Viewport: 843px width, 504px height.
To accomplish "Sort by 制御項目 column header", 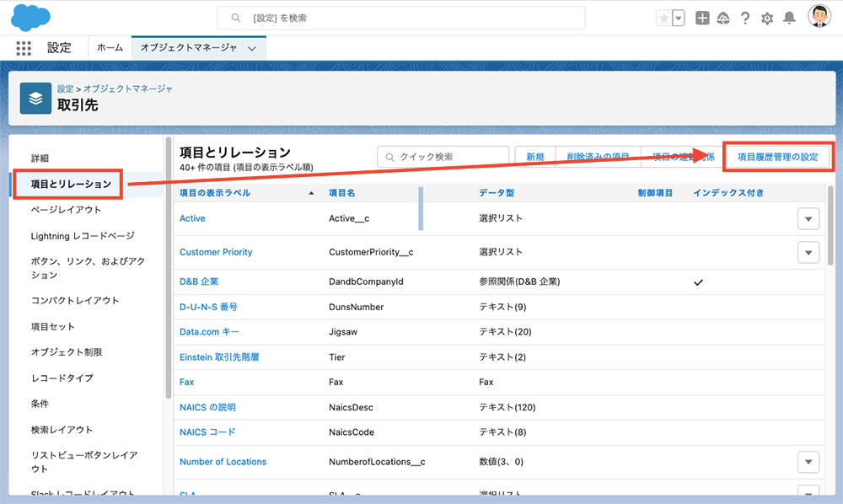I will 655,193.
